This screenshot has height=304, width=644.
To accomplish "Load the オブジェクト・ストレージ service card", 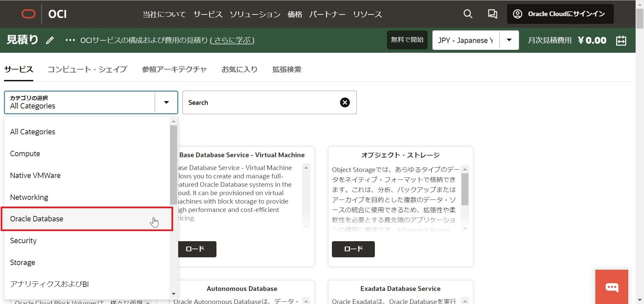I will tap(353, 249).
